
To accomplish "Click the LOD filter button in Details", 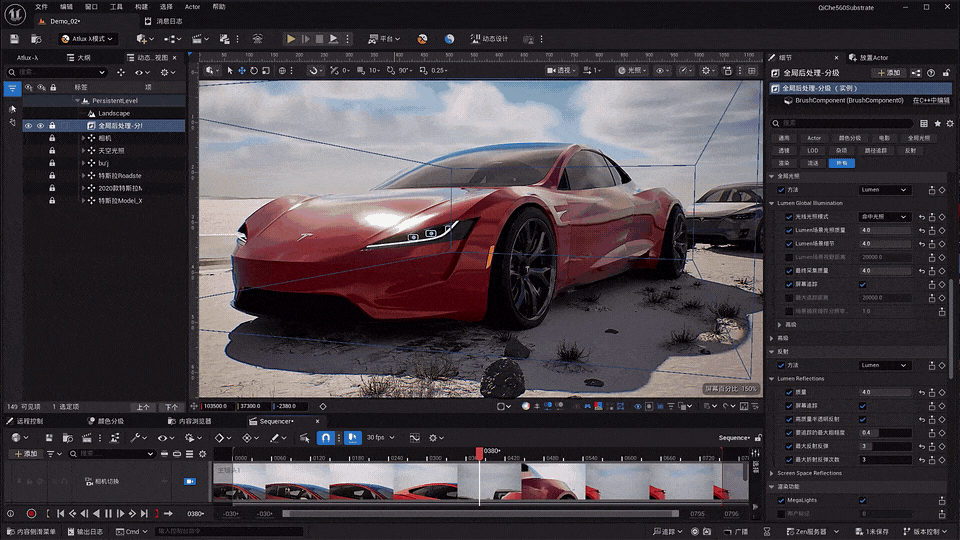I will [813, 151].
